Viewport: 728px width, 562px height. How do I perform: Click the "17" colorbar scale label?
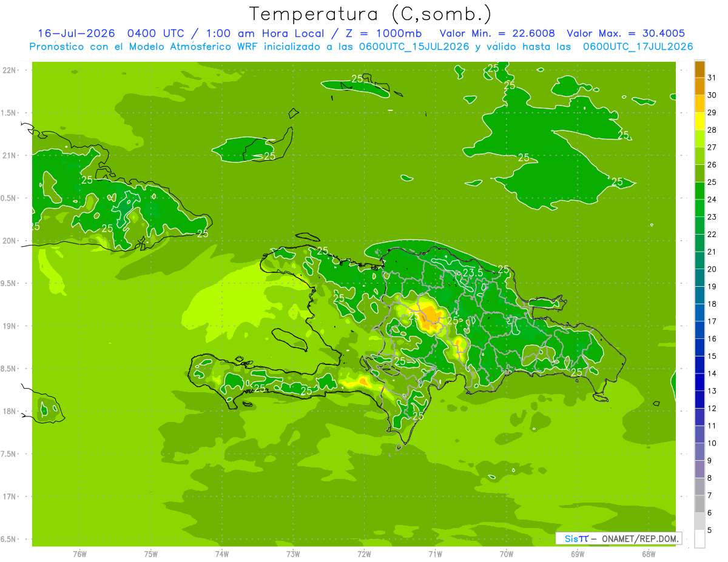[712, 321]
